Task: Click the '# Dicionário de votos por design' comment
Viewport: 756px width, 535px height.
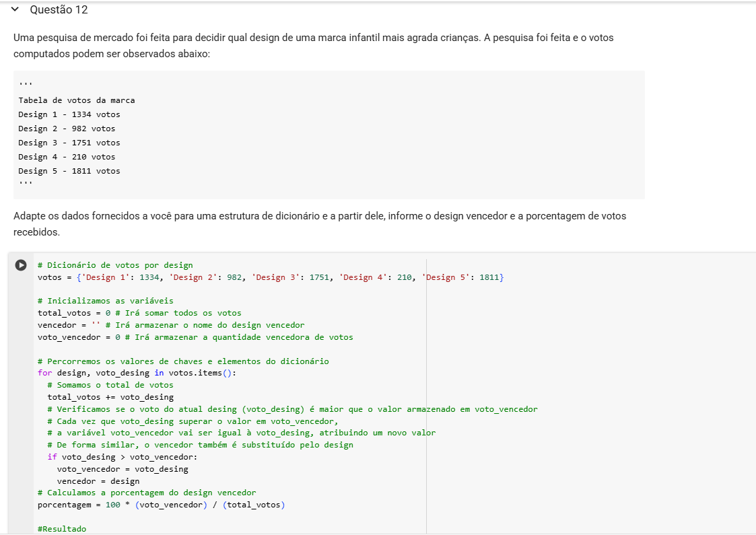Action: tap(115, 265)
